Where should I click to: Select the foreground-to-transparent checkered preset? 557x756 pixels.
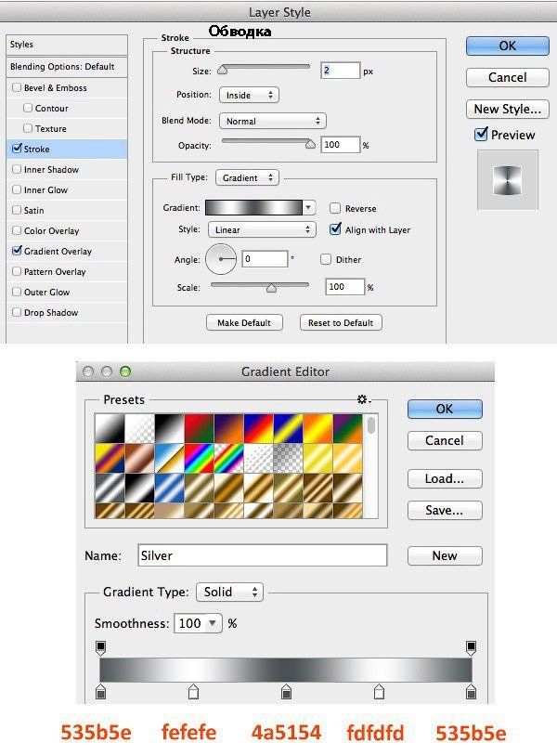tap(140, 428)
